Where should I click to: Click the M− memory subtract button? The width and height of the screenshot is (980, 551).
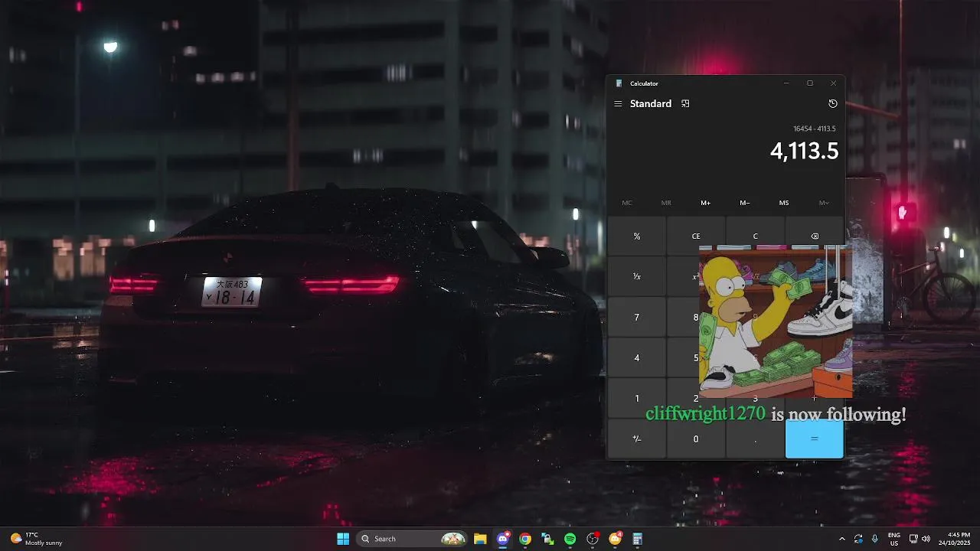[745, 203]
